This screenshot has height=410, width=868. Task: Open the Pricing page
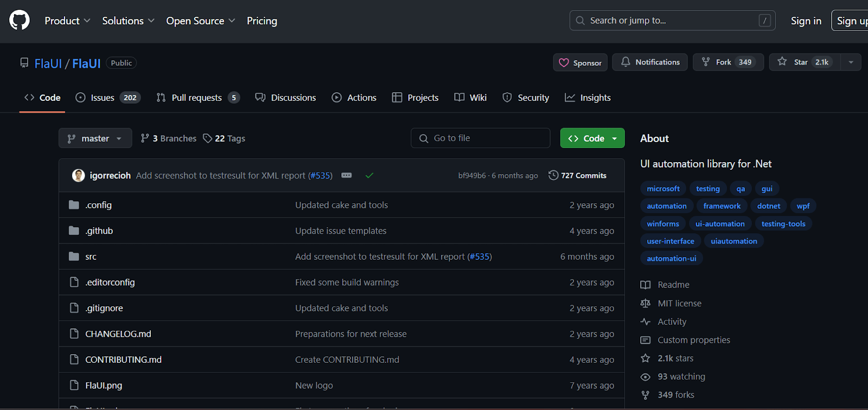point(262,21)
